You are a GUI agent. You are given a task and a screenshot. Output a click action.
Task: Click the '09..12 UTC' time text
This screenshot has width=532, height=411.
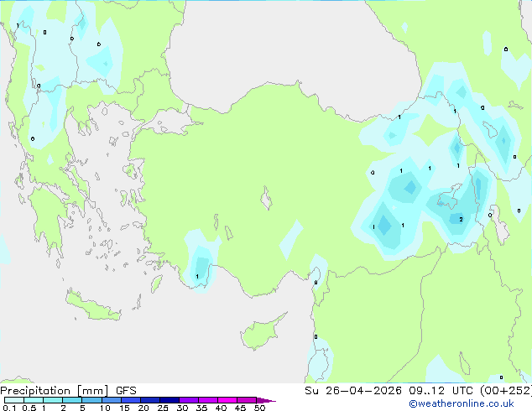tap(441, 391)
